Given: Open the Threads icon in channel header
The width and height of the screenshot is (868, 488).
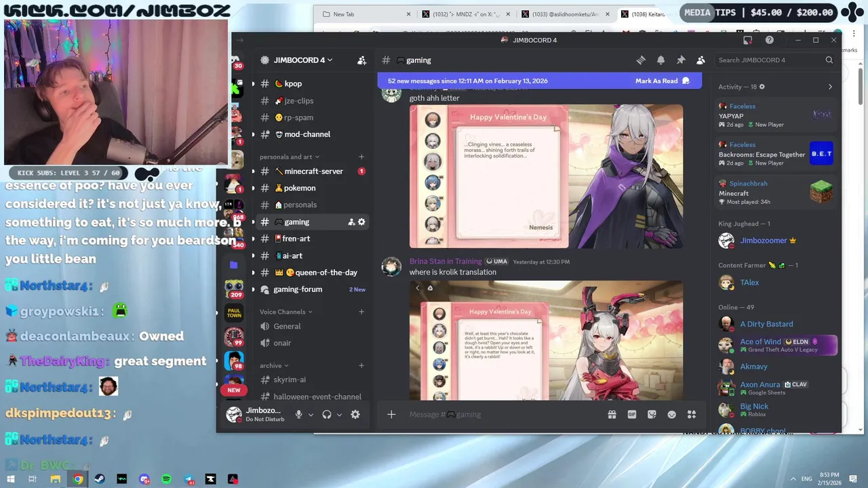Looking at the screenshot, I should 641,60.
